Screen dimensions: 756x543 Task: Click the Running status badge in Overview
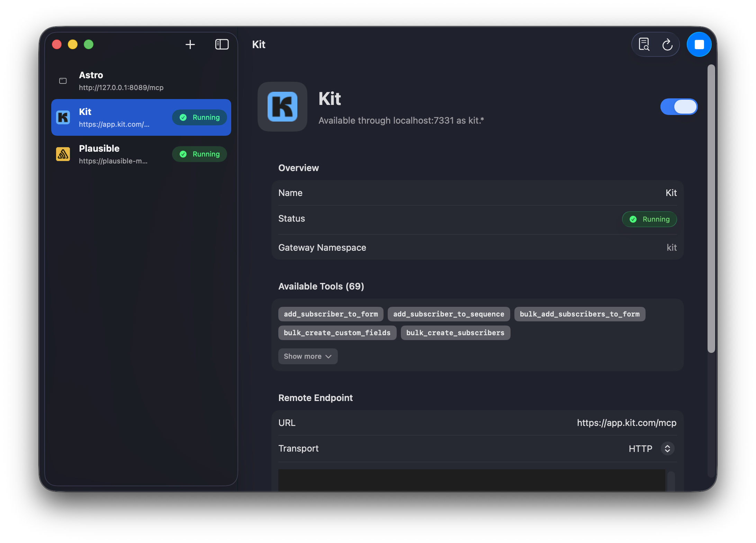tap(649, 219)
